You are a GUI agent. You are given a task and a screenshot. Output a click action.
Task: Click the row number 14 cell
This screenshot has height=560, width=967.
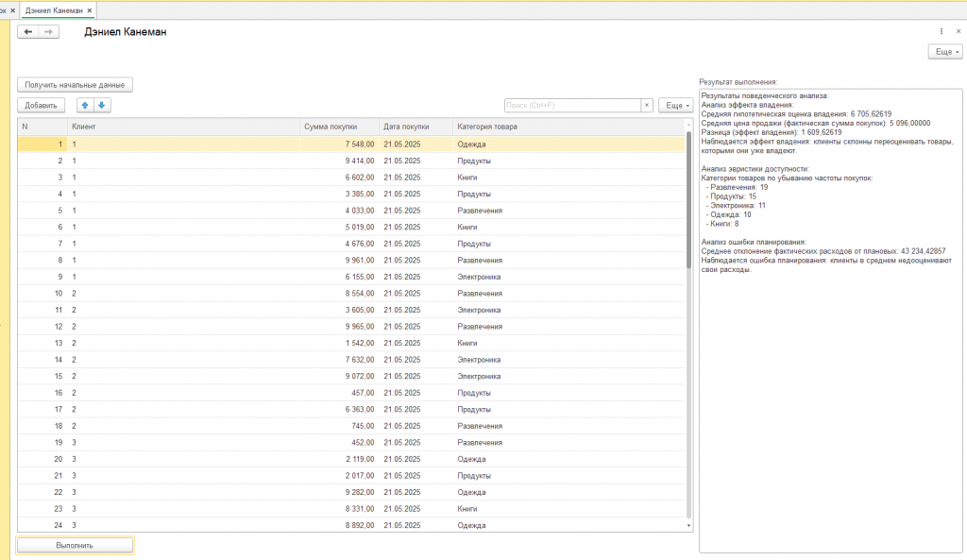click(x=42, y=360)
